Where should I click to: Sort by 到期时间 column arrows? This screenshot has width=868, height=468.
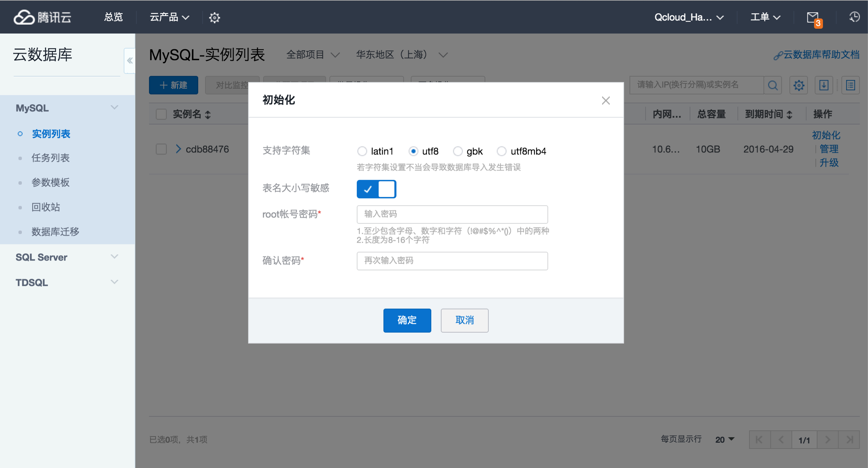pos(789,115)
